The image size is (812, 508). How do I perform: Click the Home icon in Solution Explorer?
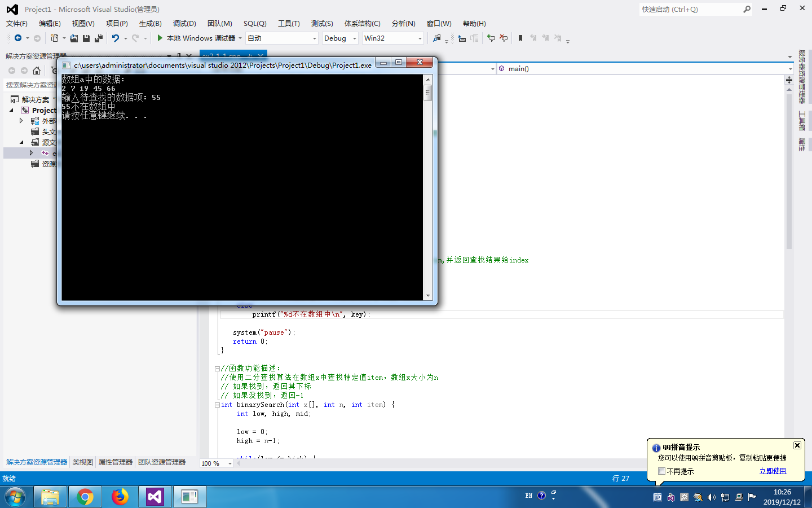pos(37,71)
